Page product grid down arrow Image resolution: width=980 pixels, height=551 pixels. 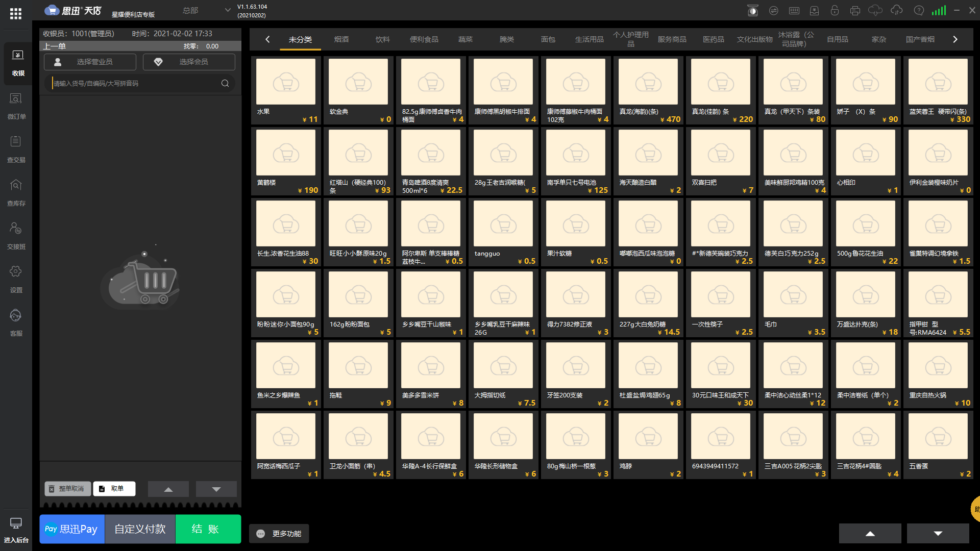click(938, 534)
